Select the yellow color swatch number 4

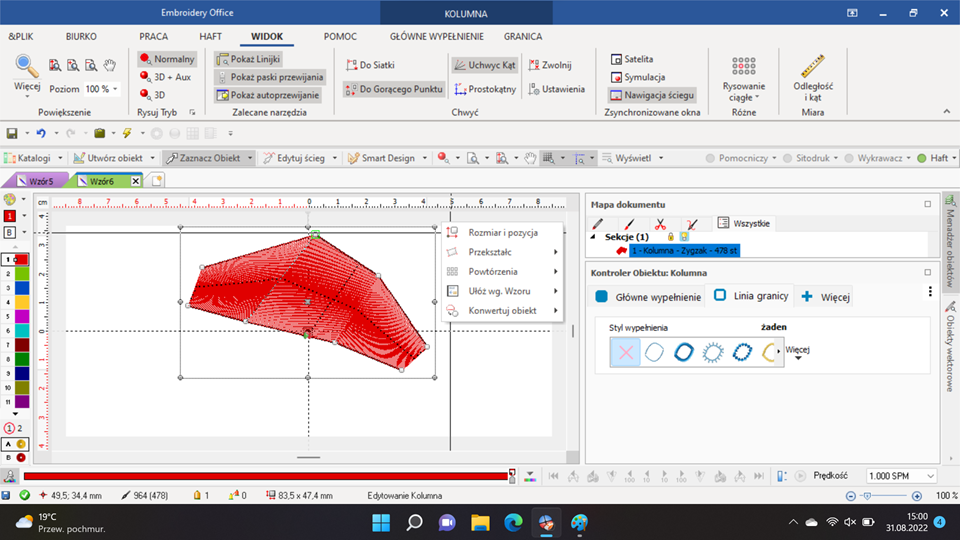click(x=23, y=301)
